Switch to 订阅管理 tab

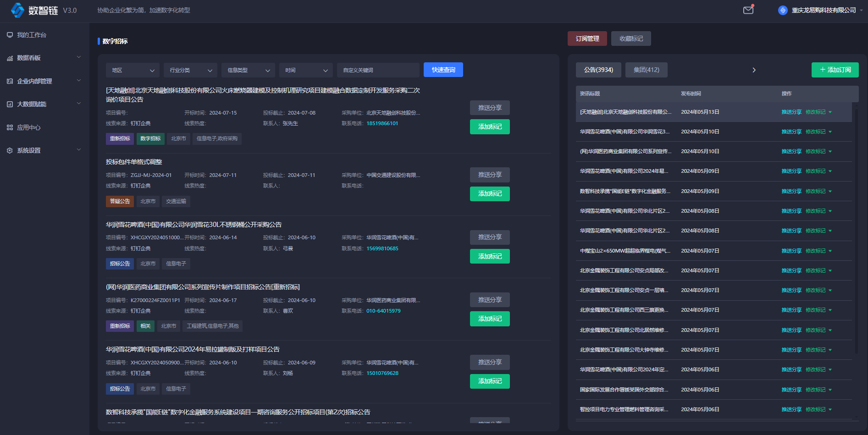tap(587, 39)
